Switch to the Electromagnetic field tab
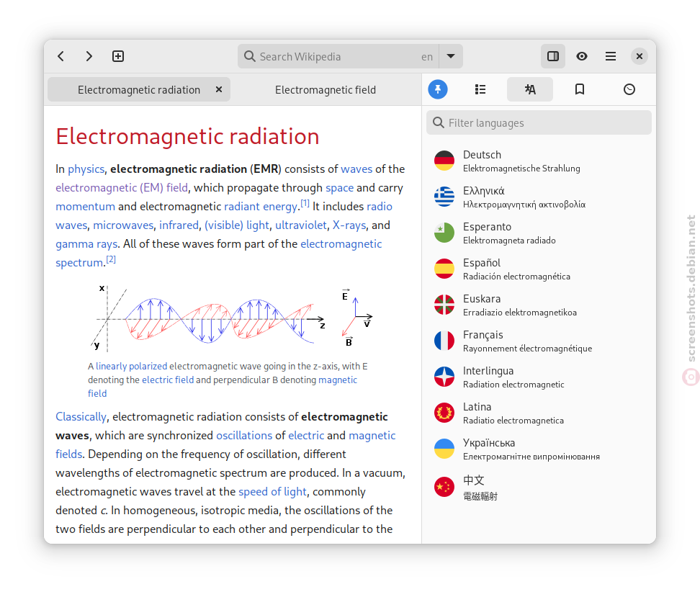Image resolution: width=700 pixels, height=592 pixels. tap(326, 90)
